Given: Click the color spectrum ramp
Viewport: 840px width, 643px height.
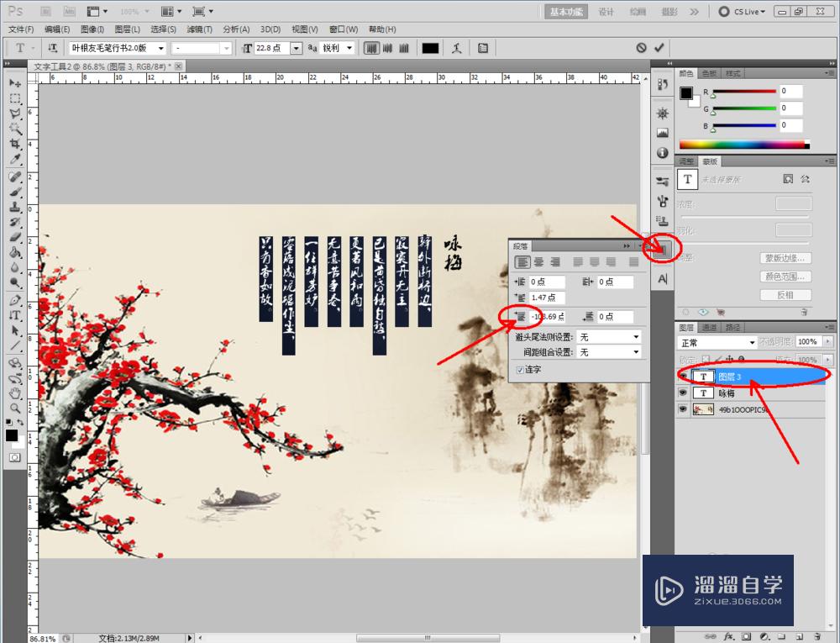Looking at the screenshot, I should [x=744, y=145].
